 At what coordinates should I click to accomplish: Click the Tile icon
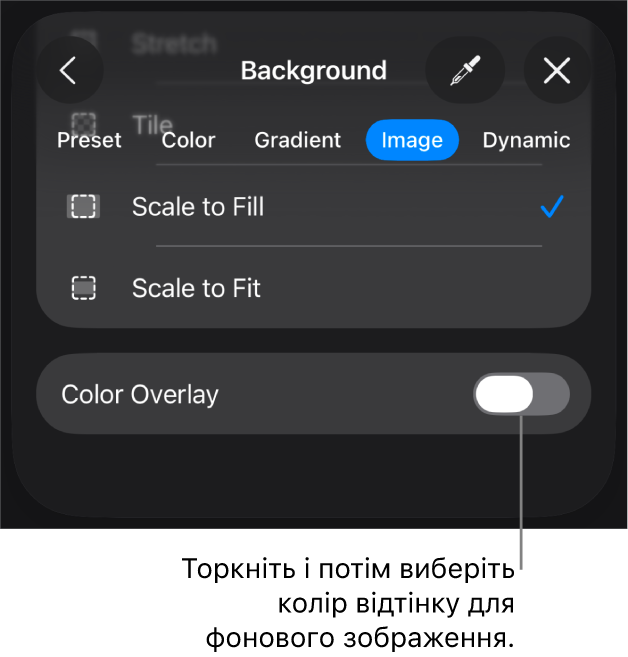pyautogui.click(x=84, y=123)
